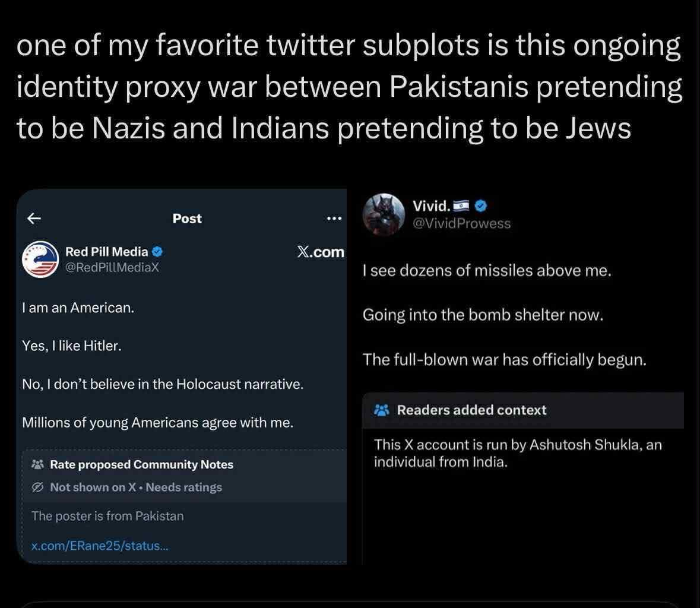
Task: Click Vivid's blue verified checkmark
Action: coord(481,206)
